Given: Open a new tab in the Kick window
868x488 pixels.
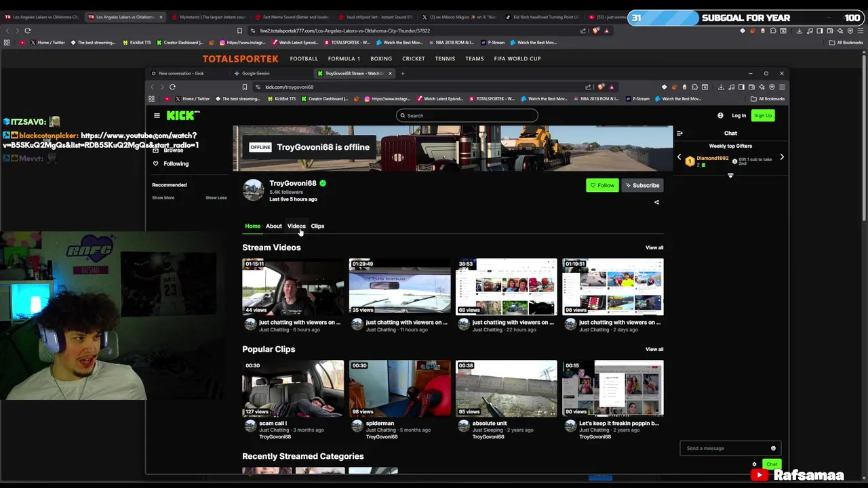Looking at the screenshot, I should pyautogui.click(x=403, y=73).
